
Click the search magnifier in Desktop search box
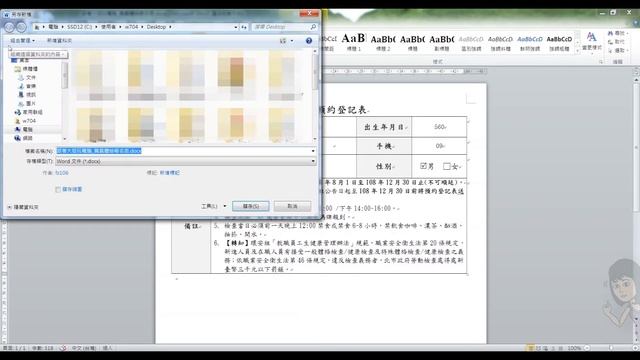(313, 27)
